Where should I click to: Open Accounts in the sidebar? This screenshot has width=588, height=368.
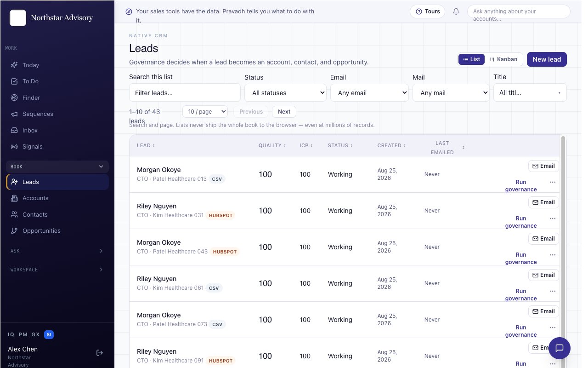pos(57,198)
